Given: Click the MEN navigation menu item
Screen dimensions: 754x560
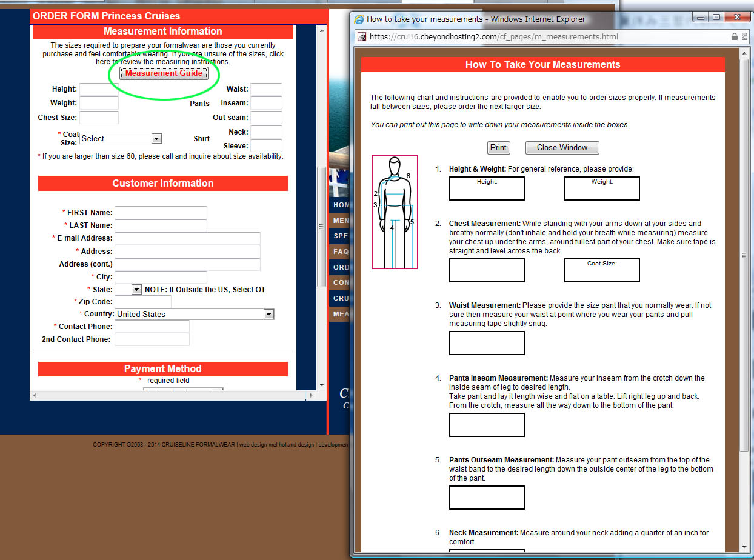Looking at the screenshot, I should [340, 221].
